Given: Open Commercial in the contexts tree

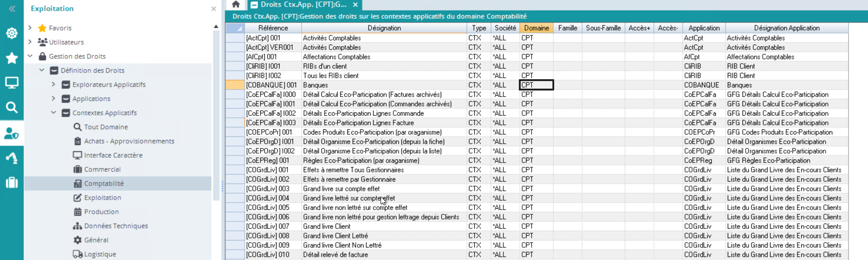Looking at the screenshot, I should (x=102, y=169).
